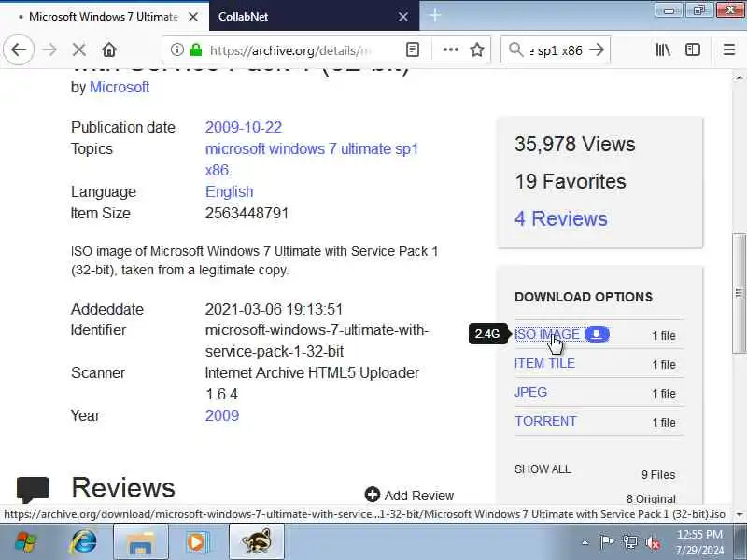Image resolution: width=747 pixels, height=560 pixels.
Task: Click the 35,978 Views text
Action: pyautogui.click(x=574, y=144)
